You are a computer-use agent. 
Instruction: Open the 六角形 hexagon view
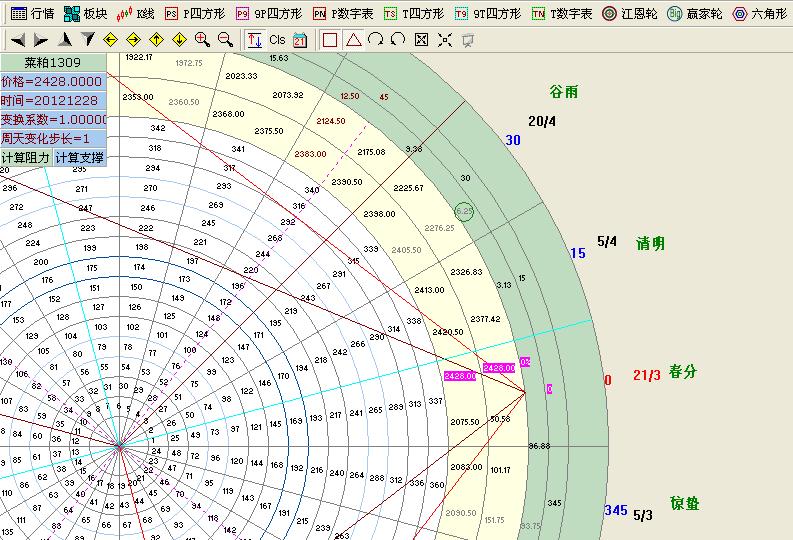[x=762, y=14]
